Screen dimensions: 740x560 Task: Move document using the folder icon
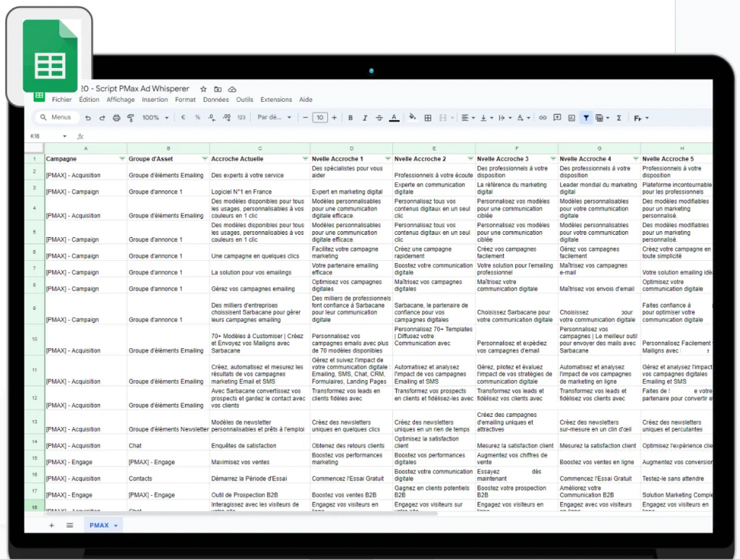(218, 89)
